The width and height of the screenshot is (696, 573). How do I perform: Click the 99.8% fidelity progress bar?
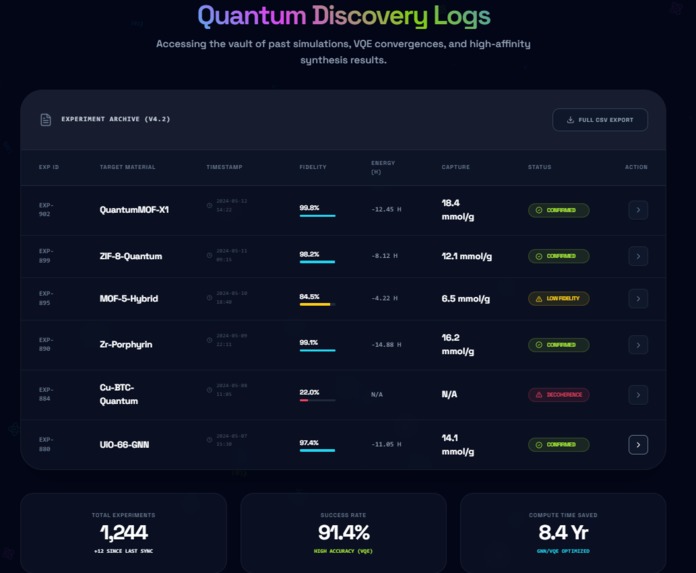317,216
